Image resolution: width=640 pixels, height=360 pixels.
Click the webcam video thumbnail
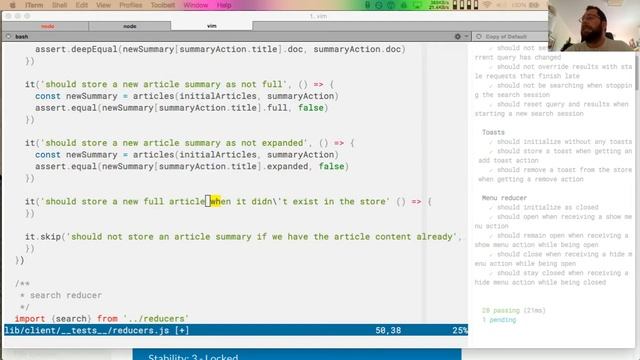tap(594, 25)
